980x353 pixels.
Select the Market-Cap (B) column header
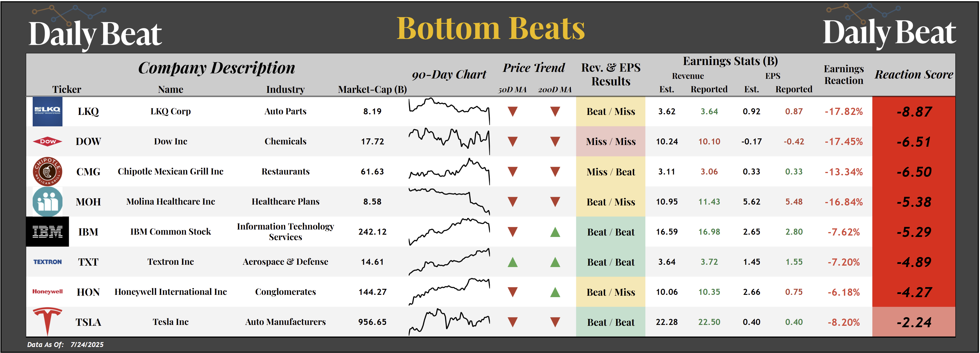click(372, 89)
